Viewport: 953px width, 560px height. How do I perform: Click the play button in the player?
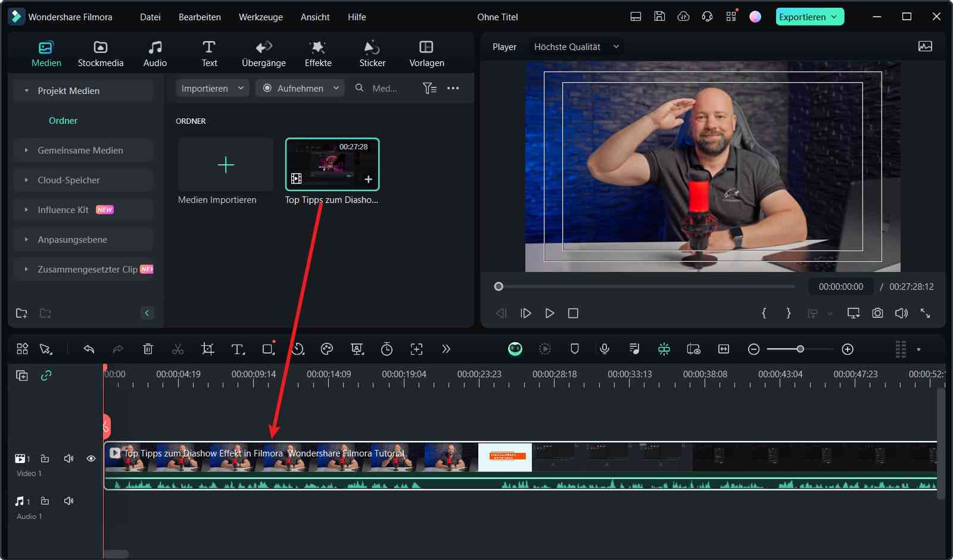[549, 313]
